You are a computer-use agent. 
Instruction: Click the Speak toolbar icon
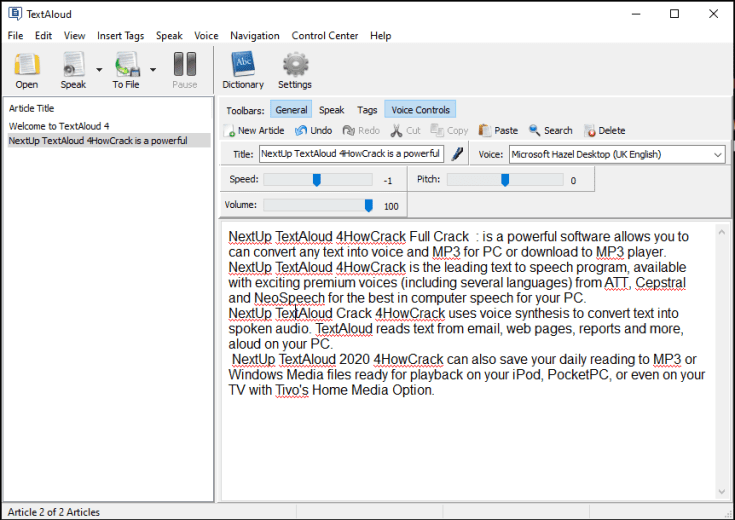point(74,64)
